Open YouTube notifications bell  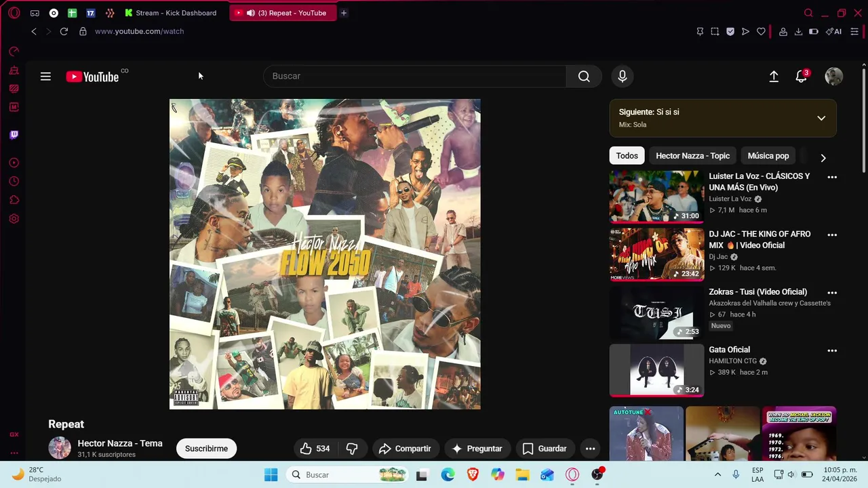[x=802, y=77]
